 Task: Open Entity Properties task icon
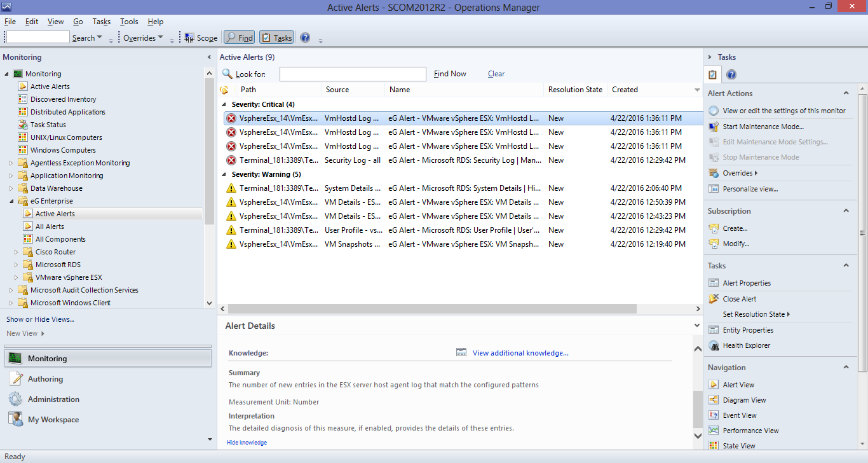click(x=714, y=330)
